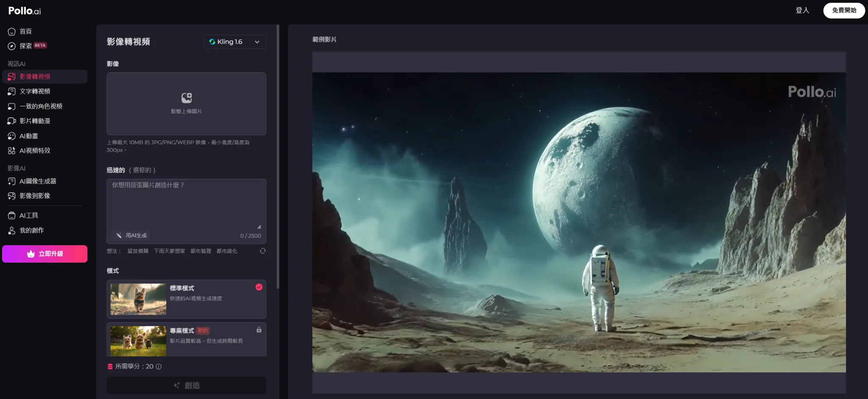Open the 探索 compass icon
This screenshot has width=868, height=399.
12,46
